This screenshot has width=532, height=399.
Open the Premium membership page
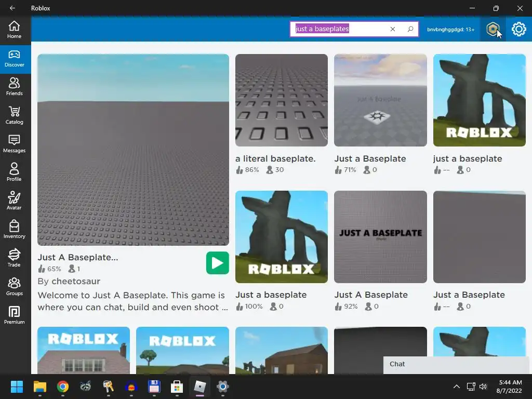click(14, 315)
